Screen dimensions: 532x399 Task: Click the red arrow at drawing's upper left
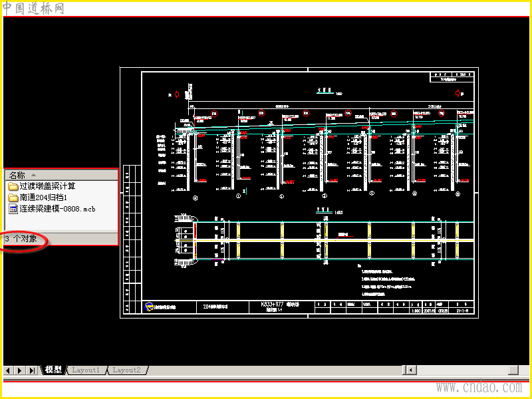coord(177,94)
